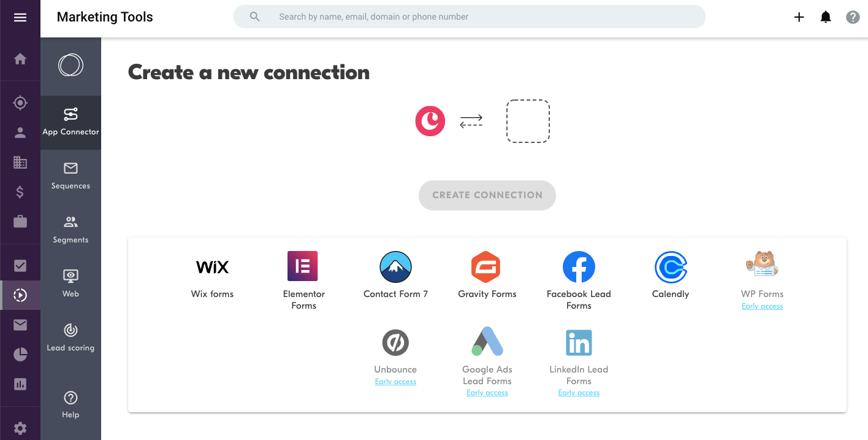868x440 pixels.
Task: Open the Contacts person icon
Action: click(20, 133)
